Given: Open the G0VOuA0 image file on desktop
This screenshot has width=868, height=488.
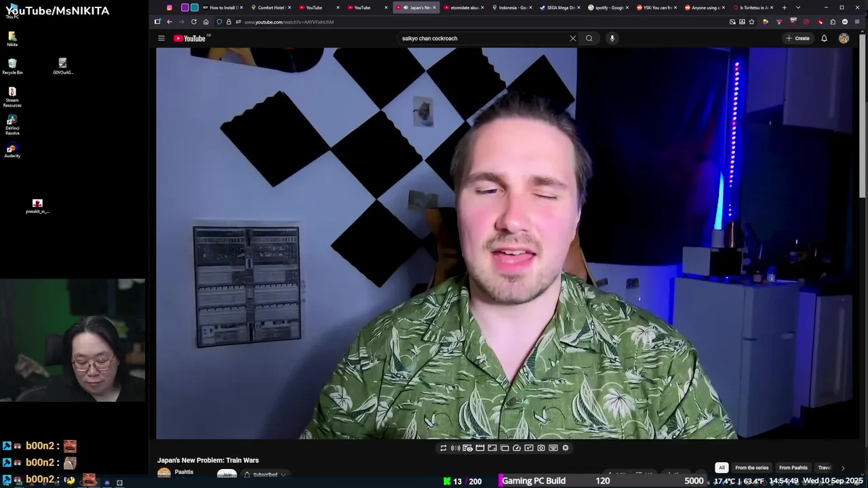Looking at the screenshot, I should pyautogui.click(x=62, y=66).
